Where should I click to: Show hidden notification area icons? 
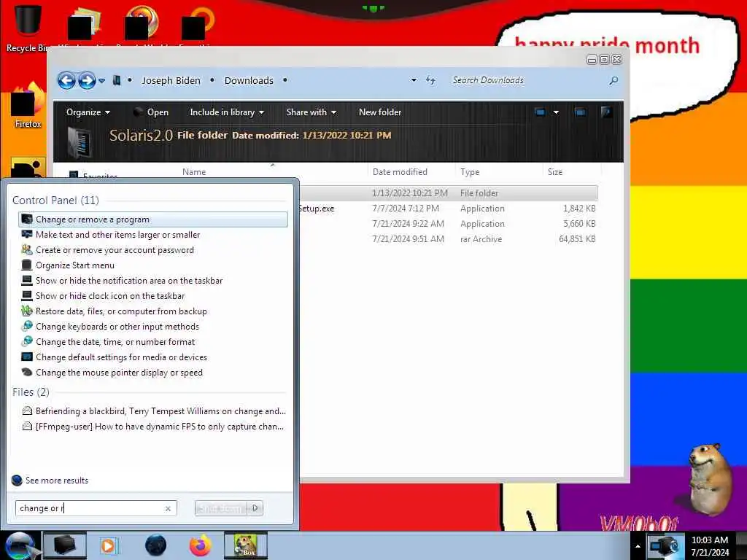point(638,546)
